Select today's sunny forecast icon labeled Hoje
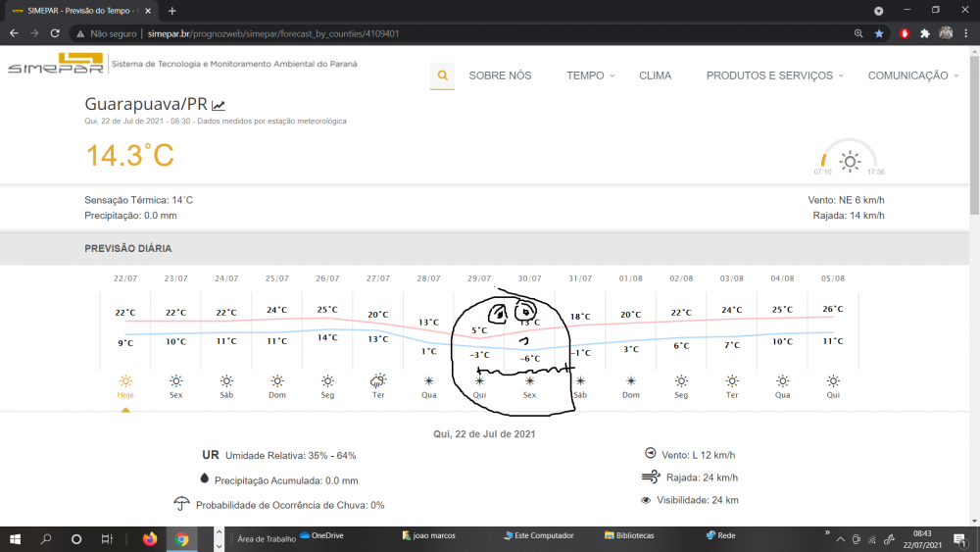Screen dimensions: 980x552 coord(125,380)
